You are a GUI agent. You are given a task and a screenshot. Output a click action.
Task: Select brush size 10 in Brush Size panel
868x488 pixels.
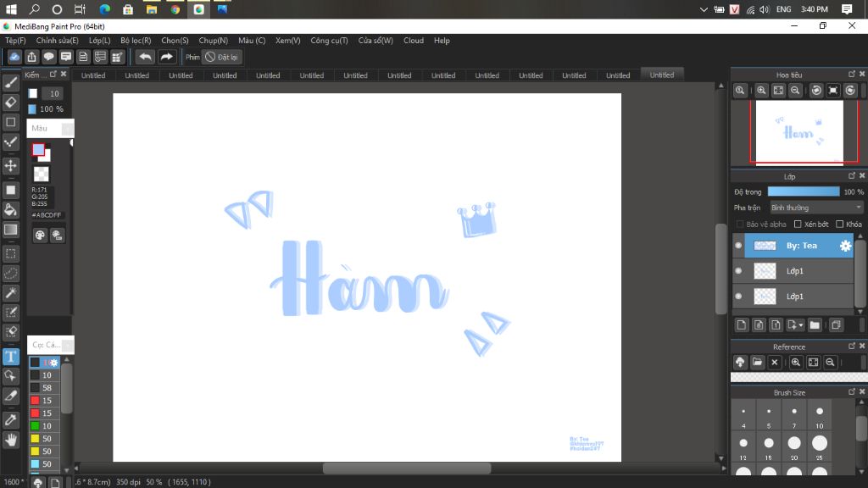pyautogui.click(x=820, y=416)
